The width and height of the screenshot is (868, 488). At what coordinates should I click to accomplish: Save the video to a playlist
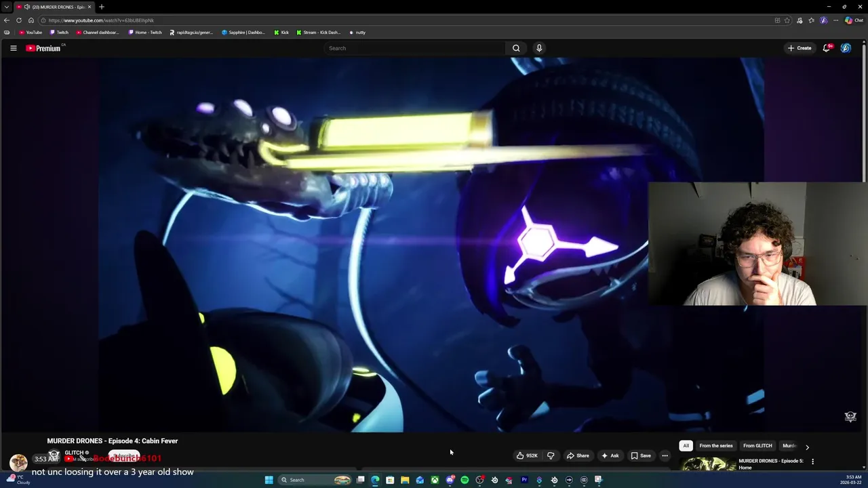641,455
